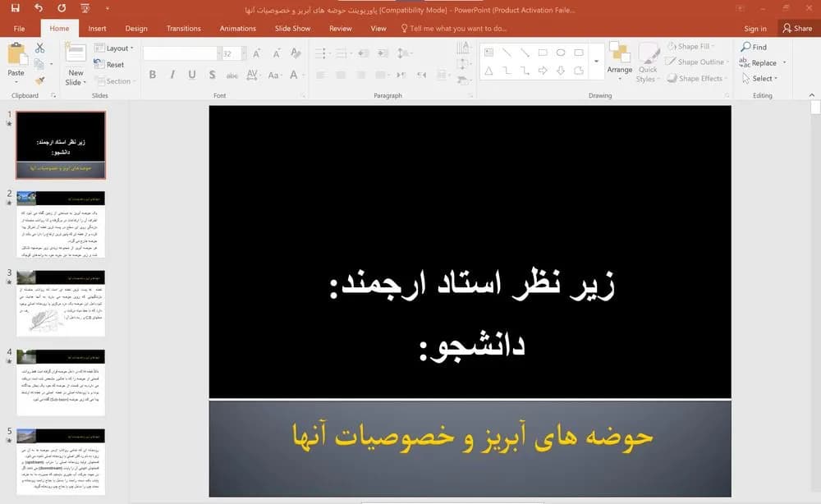Screen dimensions: 821x504
Task: Select the triangle shape
Action: click(488, 71)
